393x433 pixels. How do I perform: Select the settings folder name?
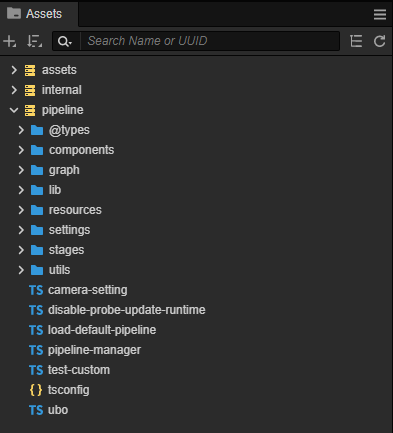pos(69,230)
